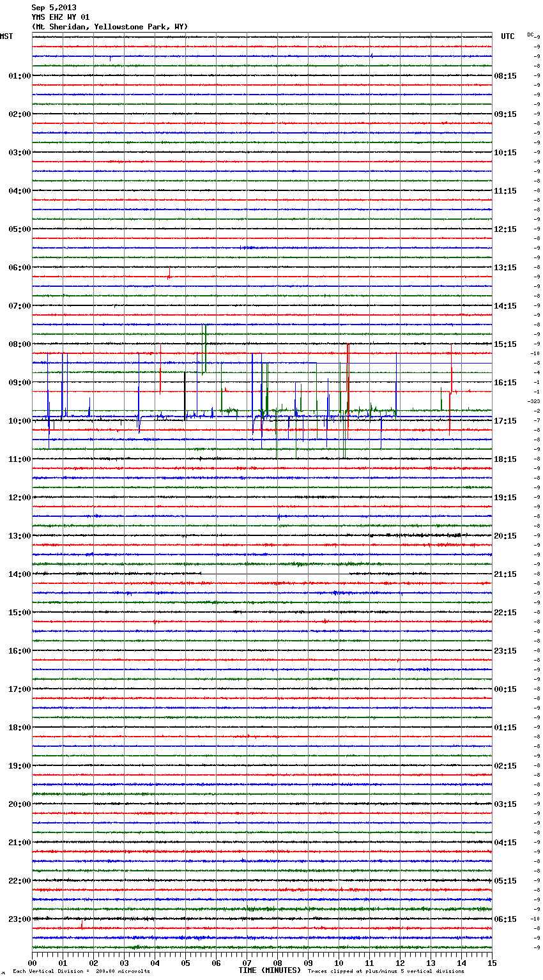Select the '11:00' MST time label
Viewport: 543px width, 980px height.
(20, 459)
